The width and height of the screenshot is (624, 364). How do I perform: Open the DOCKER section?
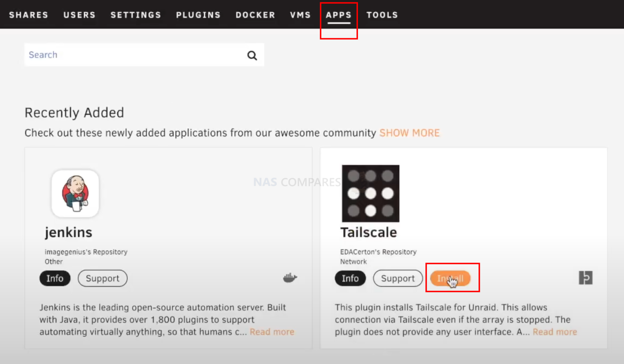255,15
